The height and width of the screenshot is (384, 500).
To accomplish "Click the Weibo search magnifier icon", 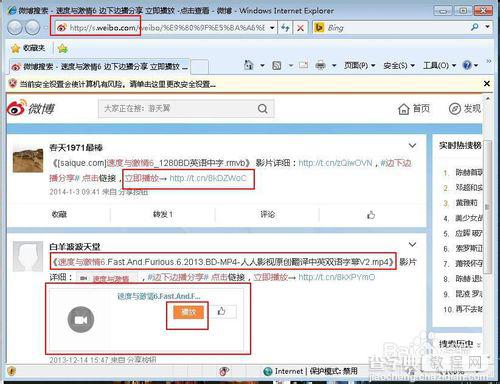I will tap(263, 109).
